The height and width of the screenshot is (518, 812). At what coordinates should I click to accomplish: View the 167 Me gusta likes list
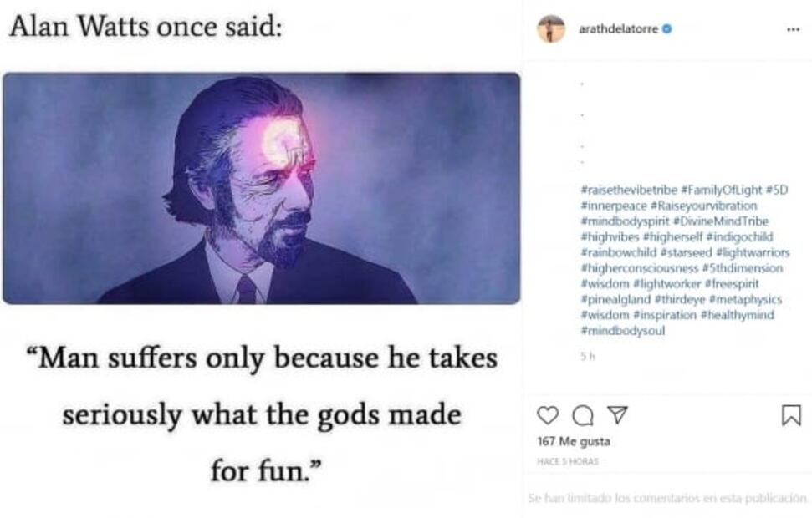574,442
